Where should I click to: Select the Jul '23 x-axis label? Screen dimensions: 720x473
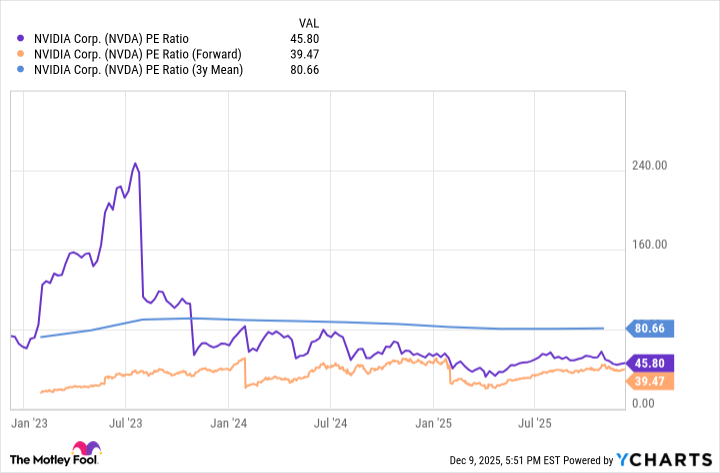[x=125, y=424]
